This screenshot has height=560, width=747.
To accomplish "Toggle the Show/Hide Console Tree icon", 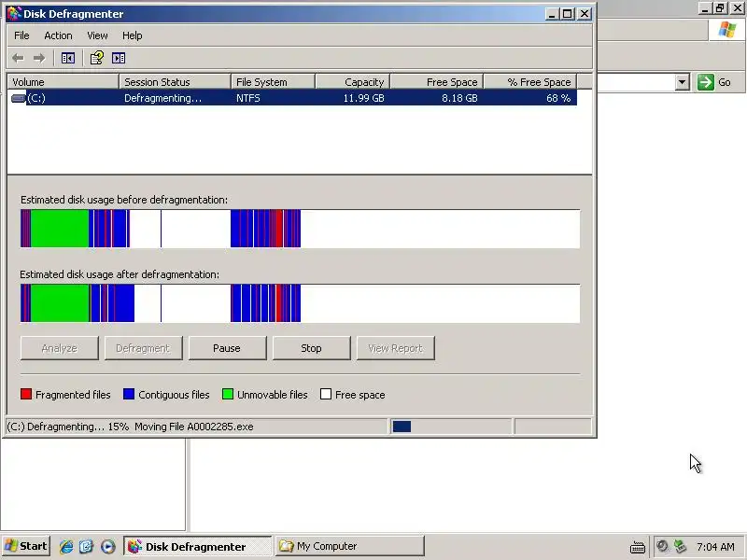I will (x=68, y=58).
